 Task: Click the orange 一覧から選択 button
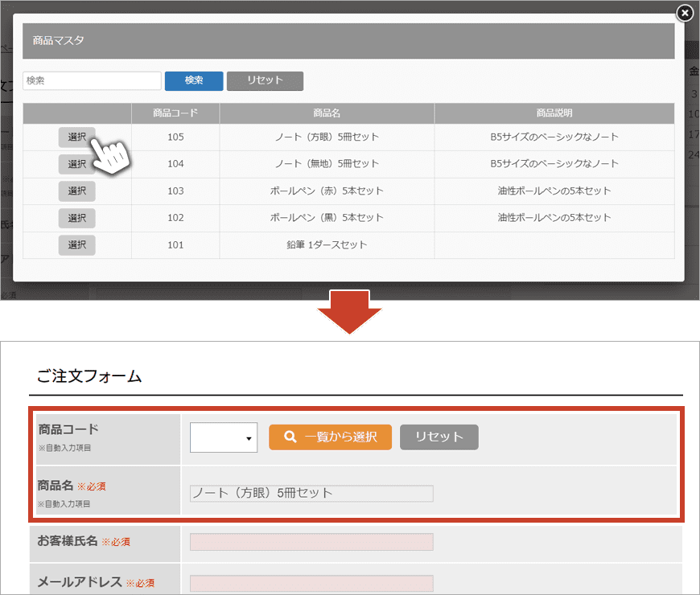pyautogui.click(x=330, y=437)
